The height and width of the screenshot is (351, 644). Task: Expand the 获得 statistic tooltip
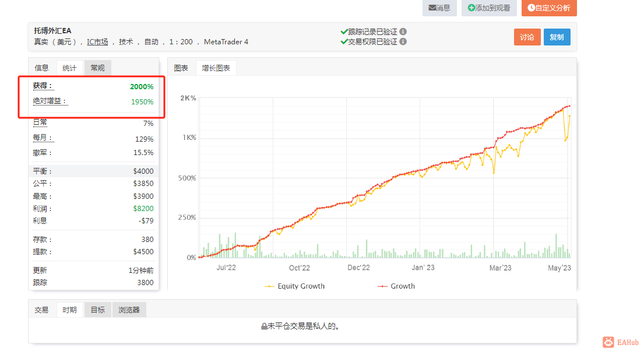pos(40,86)
